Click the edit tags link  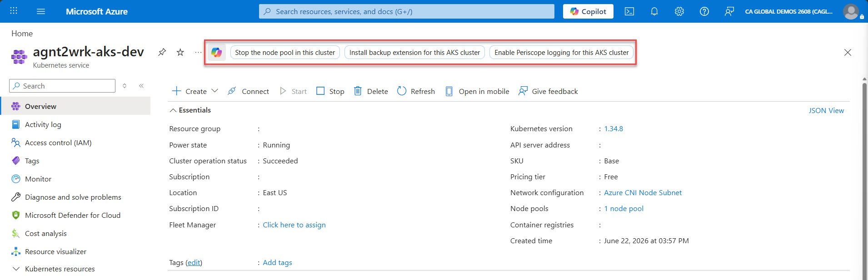tap(194, 263)
